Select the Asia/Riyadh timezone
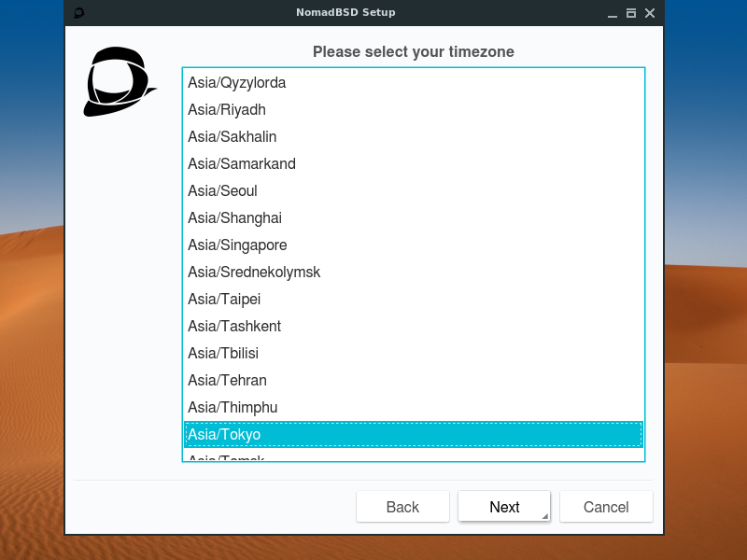The image size is (747, 560). tap(414, 109)
